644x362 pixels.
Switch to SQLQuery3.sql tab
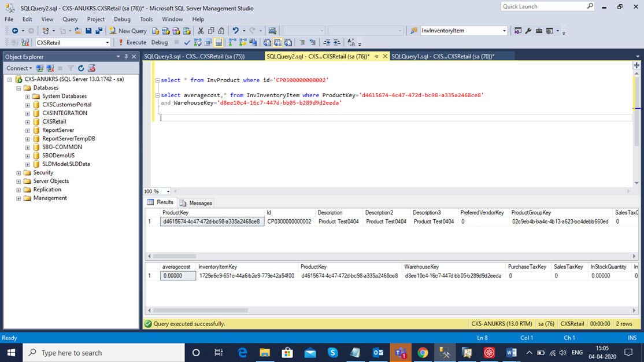click(x=194, y=57)
